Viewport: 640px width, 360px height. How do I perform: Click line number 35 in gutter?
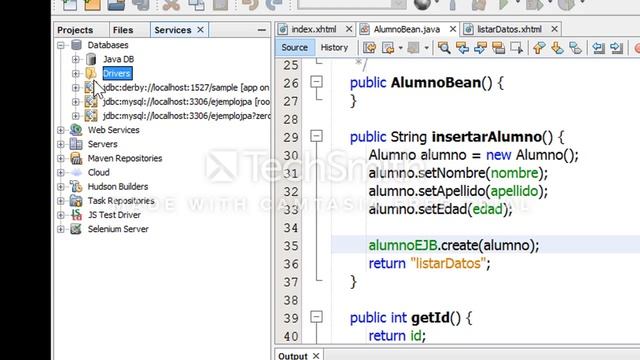291,246
